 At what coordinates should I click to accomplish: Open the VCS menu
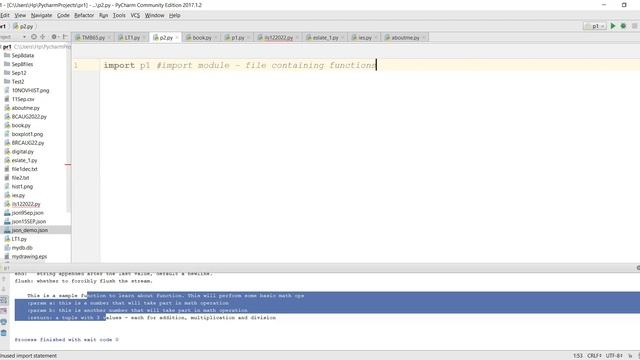coord(135,15)
